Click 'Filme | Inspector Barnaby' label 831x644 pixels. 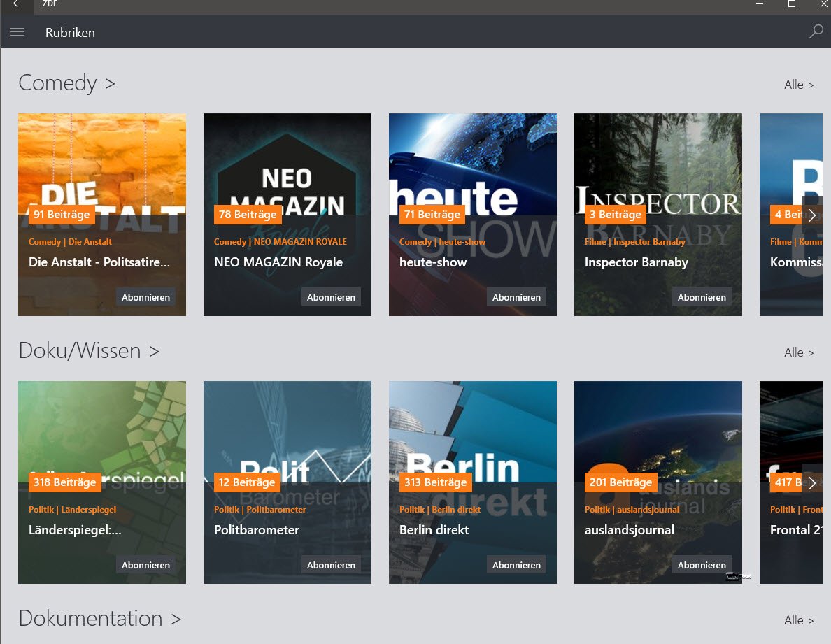pyautogui.click(x=635, y=241)
